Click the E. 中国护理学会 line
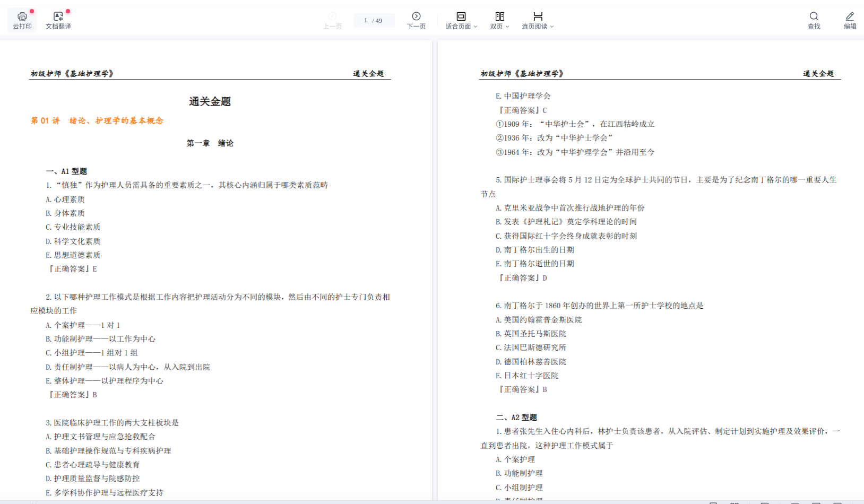 523,96
